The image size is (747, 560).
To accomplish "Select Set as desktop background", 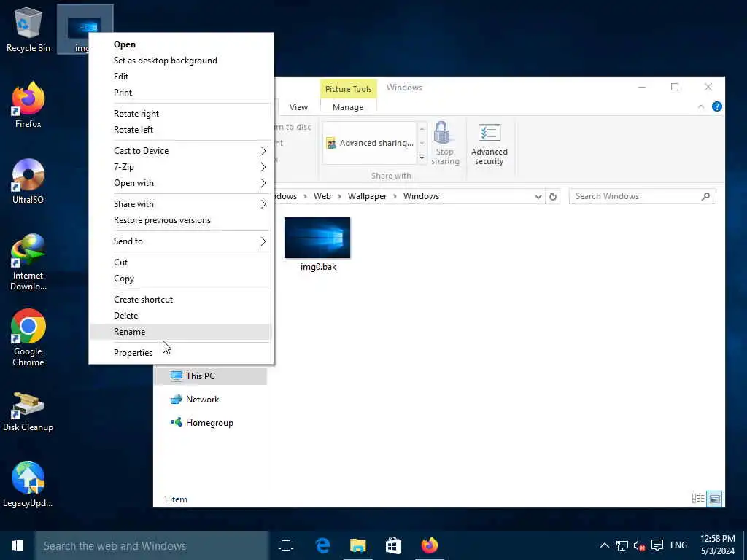I will click(181, 61).
